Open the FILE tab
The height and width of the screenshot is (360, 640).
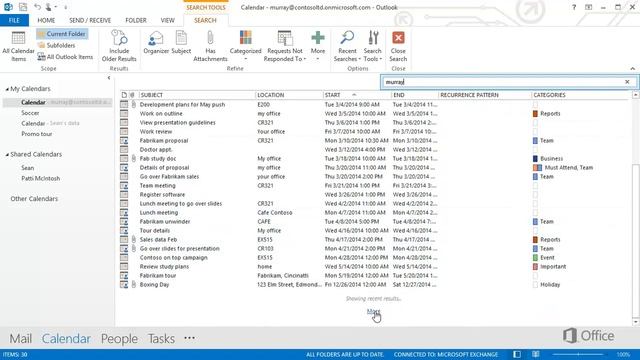pyautogui.click(x=14, y=20)
